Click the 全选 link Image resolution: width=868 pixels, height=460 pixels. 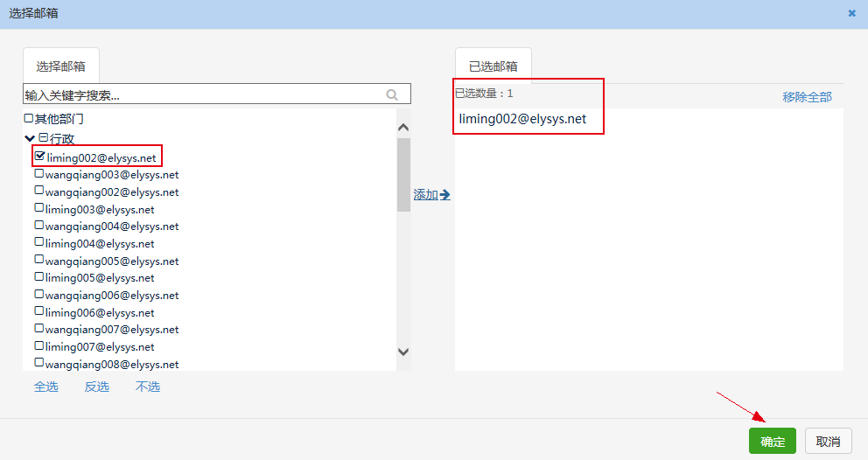tap(46, 387)
